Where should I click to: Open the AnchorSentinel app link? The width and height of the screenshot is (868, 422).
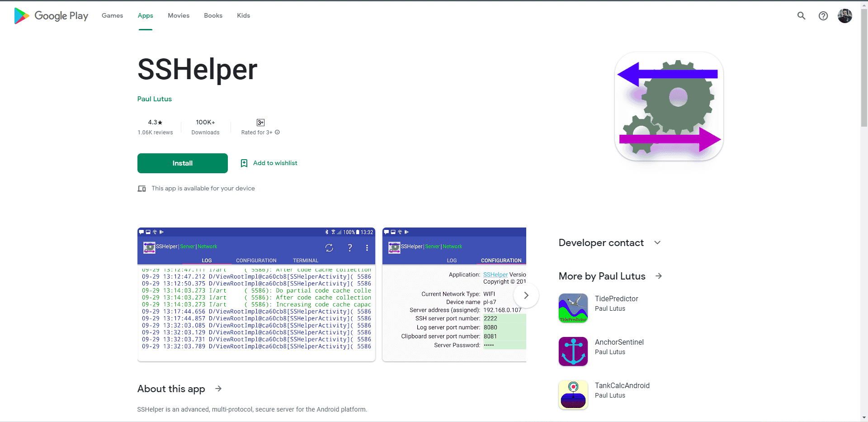point(619,342)
